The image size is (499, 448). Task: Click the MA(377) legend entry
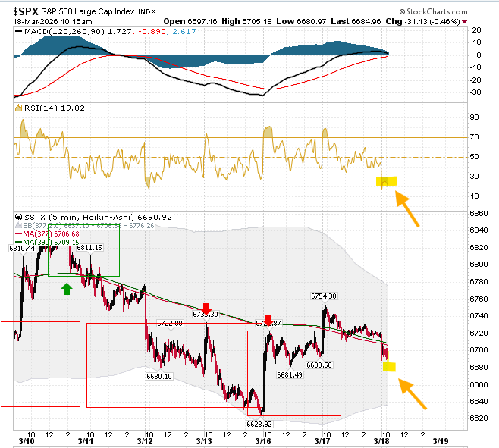(47, 234)
